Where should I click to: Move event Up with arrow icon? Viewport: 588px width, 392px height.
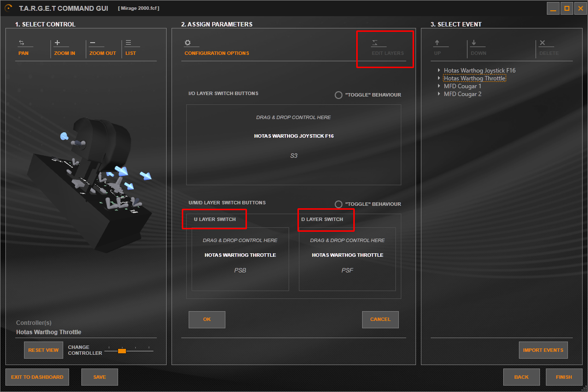point(438,43)
